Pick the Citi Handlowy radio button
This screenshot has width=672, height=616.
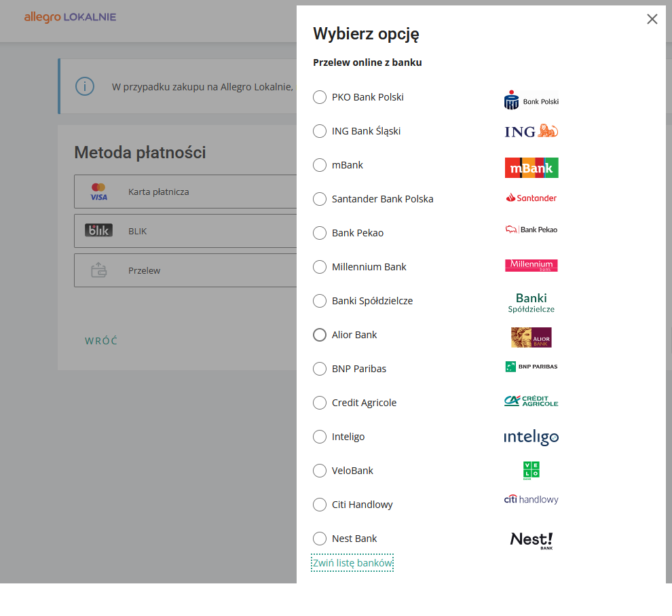click(320, 505)
